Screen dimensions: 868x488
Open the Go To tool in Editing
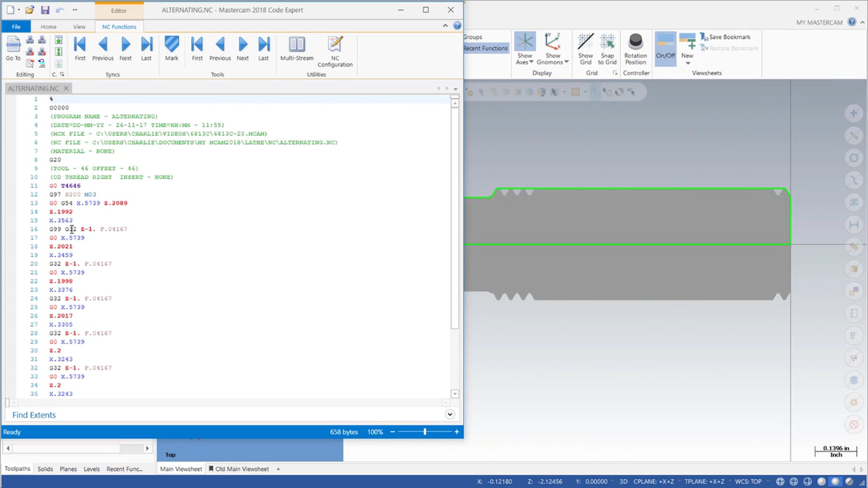[x=13, y=48]
